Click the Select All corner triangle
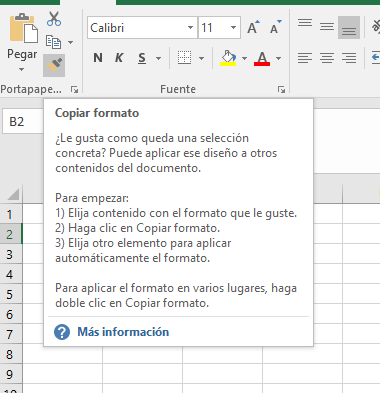The height and width of the screenshot is (393, 380). (x=13, y=194)
